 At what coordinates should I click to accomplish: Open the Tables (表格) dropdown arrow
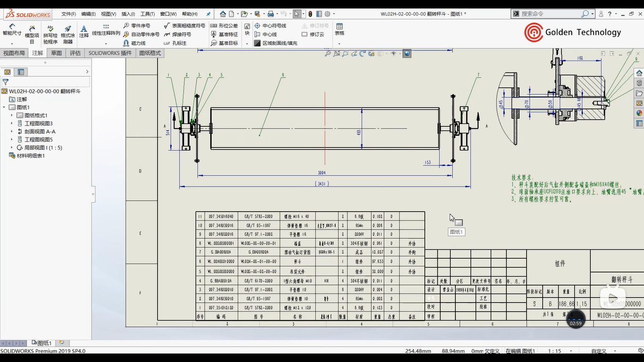coord(339,44)
